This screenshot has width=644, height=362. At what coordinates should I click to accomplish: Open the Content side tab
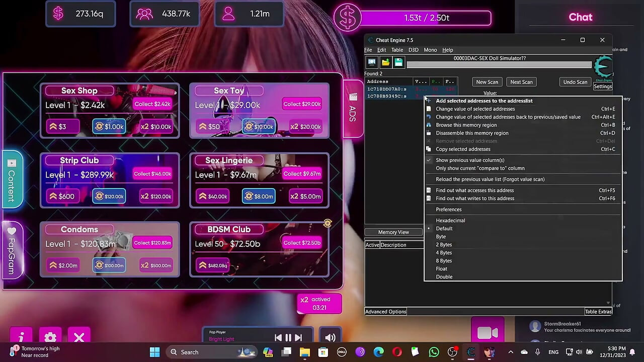tap(12, 179)
